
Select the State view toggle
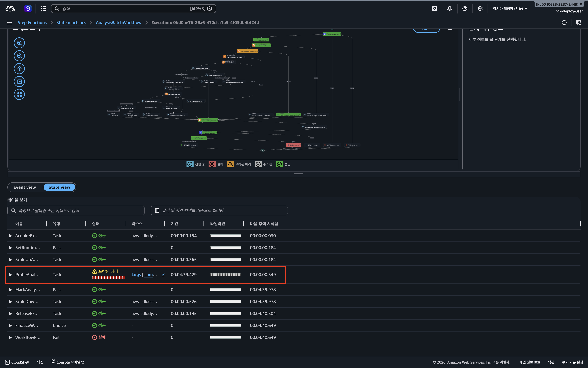pyautogui.click(x=59, y=187)
